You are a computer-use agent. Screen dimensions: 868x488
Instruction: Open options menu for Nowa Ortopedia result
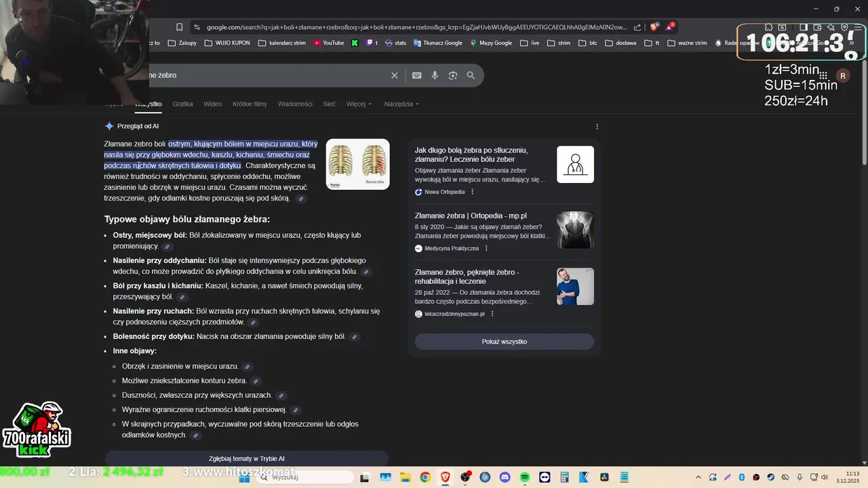click(473, 192)
